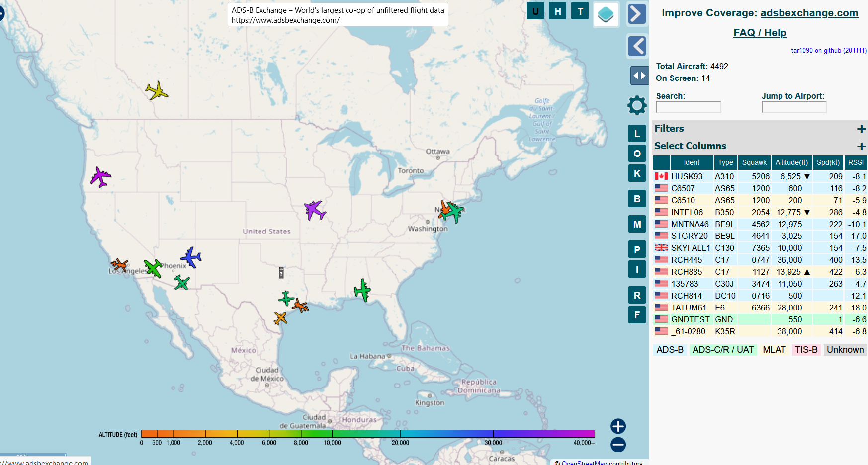
Task: Toggle the O map button
Action: tap(637, 154)
